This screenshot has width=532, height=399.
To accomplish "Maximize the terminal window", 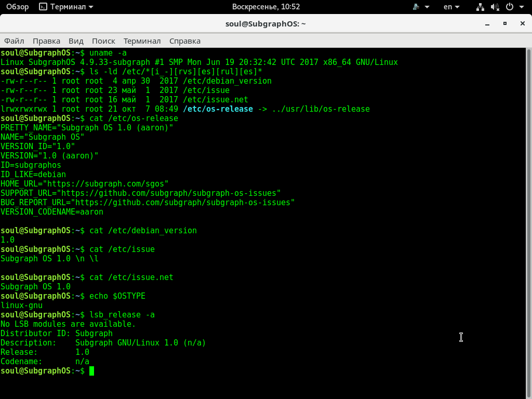I will click(x=505, y=23).
